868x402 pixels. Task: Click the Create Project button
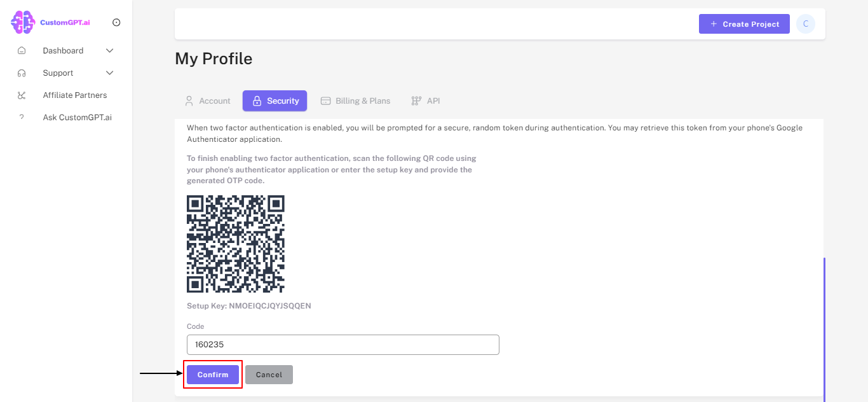tap(744, 24)
